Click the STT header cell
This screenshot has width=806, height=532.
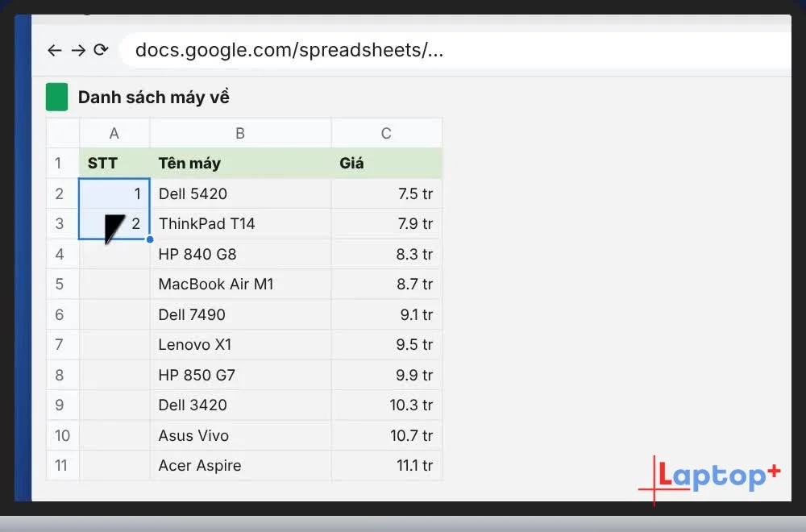(x=114, y=163)
